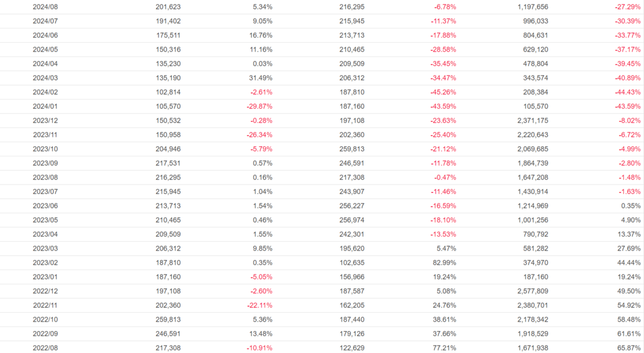Screen dimensions: 644x353
Task: Select the 2022/08 date cell
Action: 45,347
